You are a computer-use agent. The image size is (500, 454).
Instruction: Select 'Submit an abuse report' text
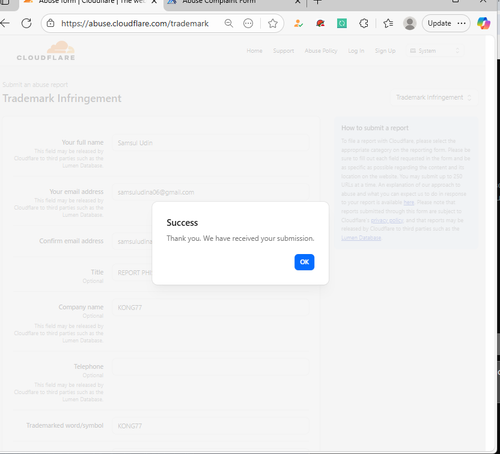click(x=35, y=85)
